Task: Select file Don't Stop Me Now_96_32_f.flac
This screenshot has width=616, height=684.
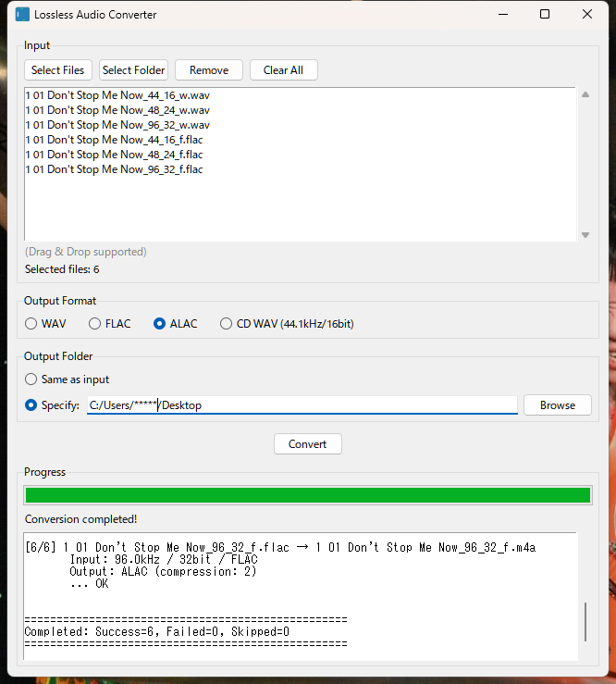Action: pyautogui.click(x=114, y=169)
